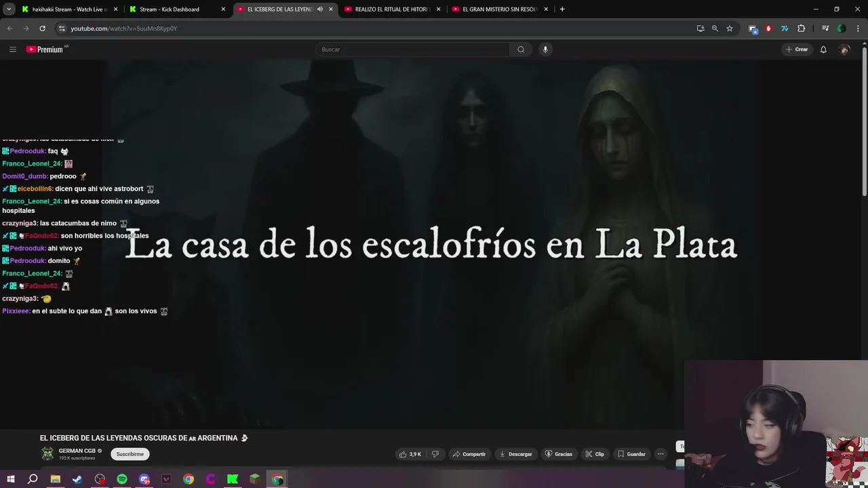Close the REALIZO EL RITUAL tab

[x=438, y=9]
